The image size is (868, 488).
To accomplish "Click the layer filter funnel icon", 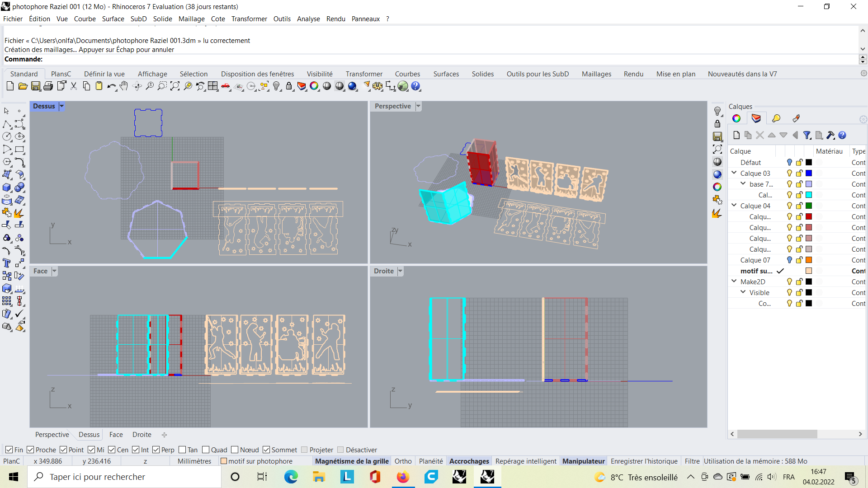I will (807, 135).
